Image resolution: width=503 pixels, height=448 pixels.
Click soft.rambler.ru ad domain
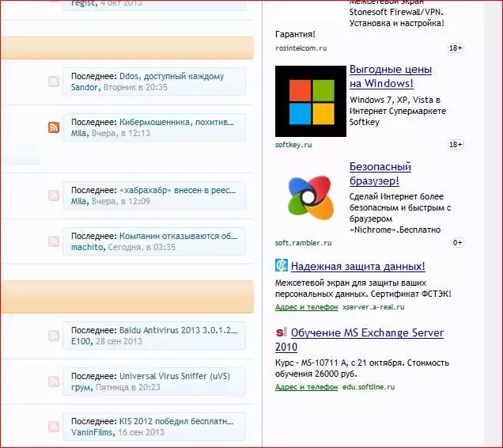tap(303, 243)
